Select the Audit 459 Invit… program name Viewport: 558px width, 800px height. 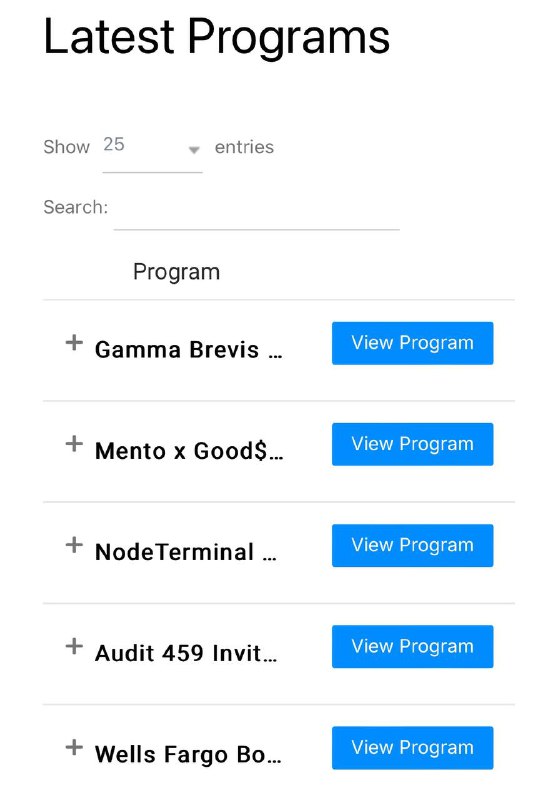point(186,653)
